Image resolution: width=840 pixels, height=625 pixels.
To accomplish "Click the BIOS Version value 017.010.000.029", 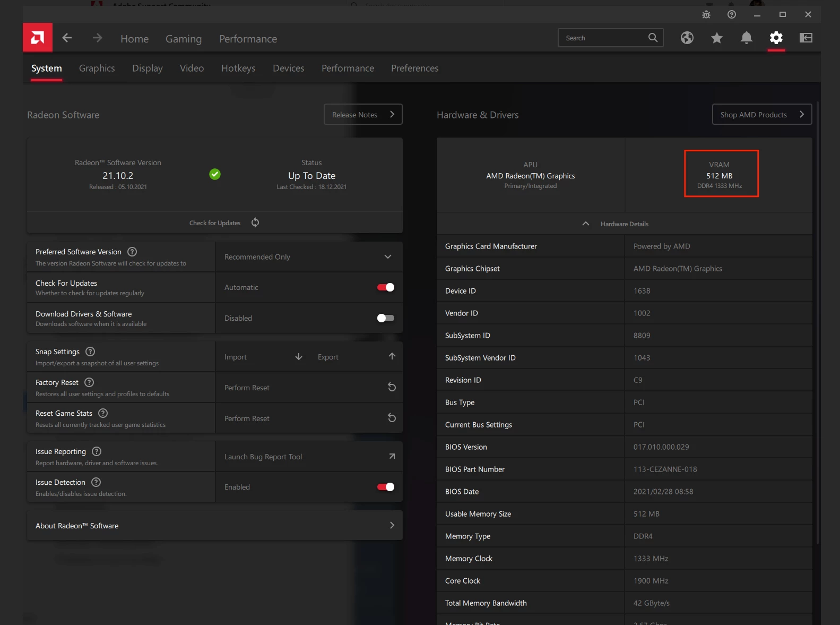I will [x=661, y=447].
